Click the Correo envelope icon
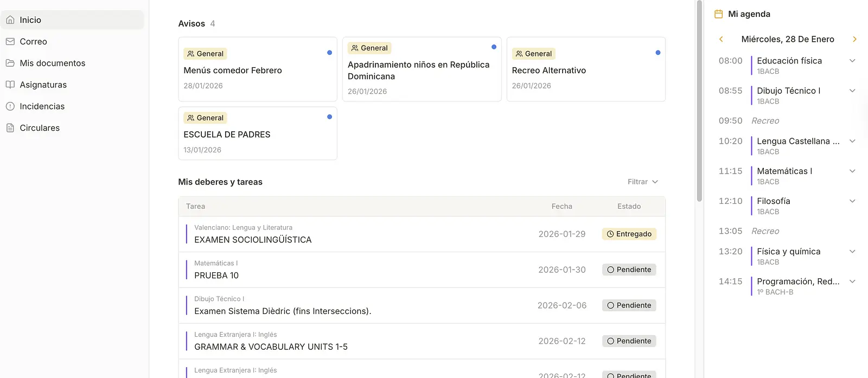Viewport: 868px width, 378px height. point(10,42)
